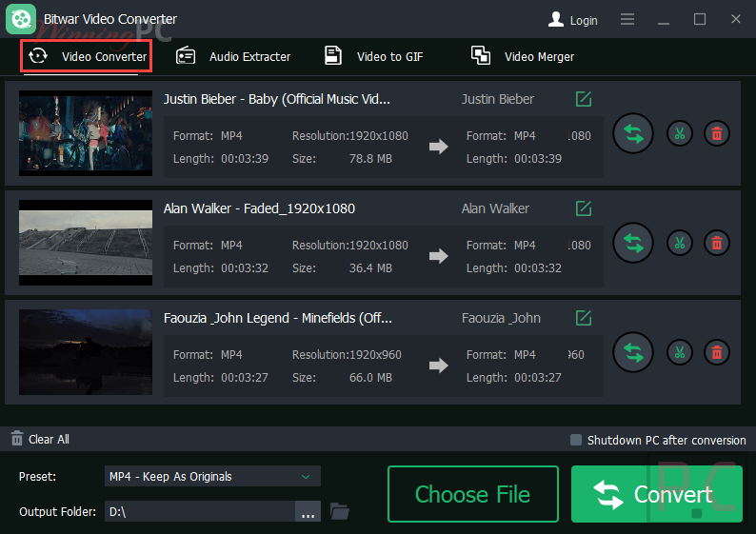The height and width of the screenshot is (534, 756).
Task: Click the 66.0 MB size value
Action: pyautogui.click(x=370, y=377)
